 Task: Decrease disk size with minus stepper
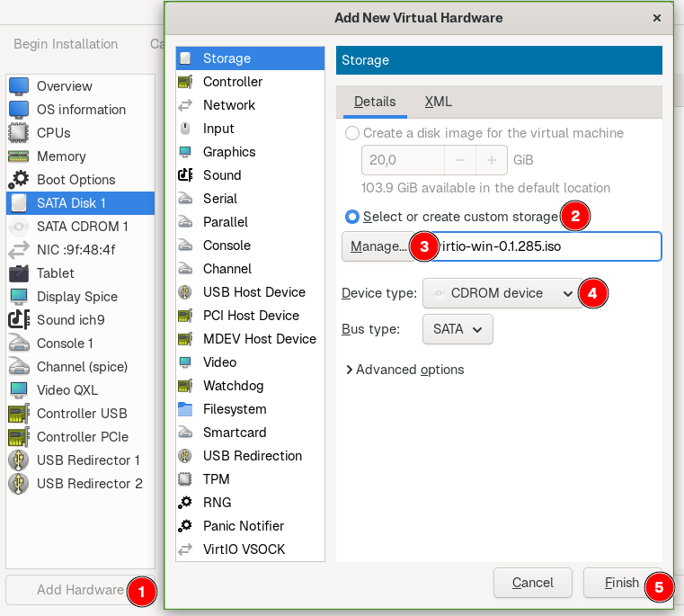pyautogui.click(x=460, y=160)
